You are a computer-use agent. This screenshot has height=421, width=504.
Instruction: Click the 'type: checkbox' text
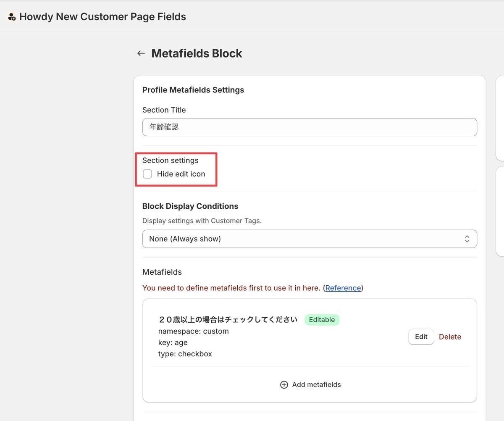185,354
